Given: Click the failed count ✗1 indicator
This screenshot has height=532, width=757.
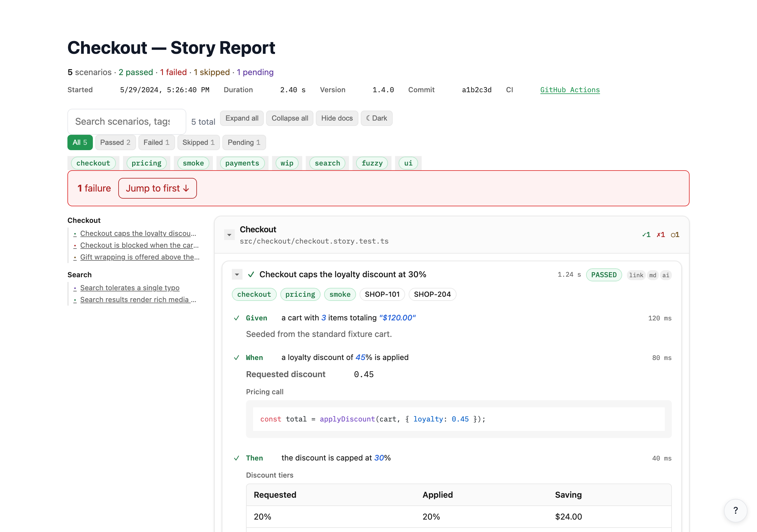Looking at the screenshot, I should [661, 235].
